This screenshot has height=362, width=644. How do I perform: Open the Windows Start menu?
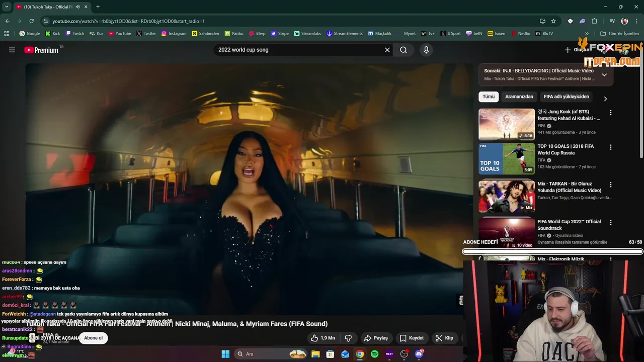point(225,354)
